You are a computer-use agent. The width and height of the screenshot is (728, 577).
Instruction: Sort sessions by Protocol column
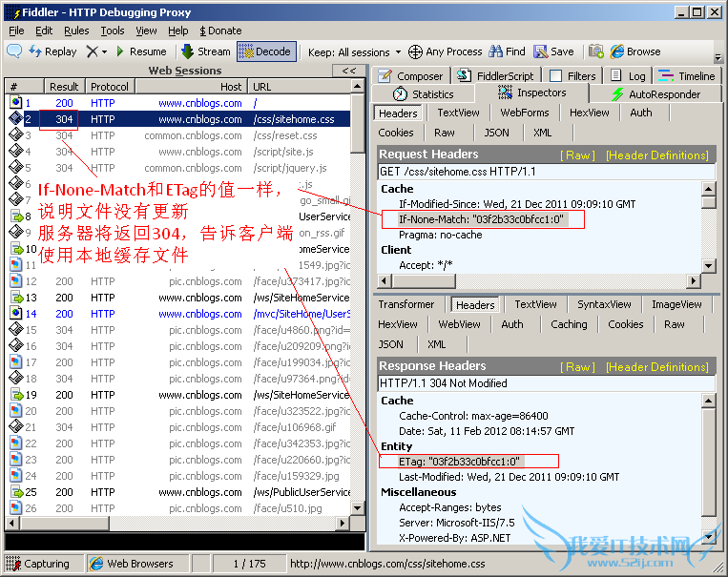coord(110,87)
